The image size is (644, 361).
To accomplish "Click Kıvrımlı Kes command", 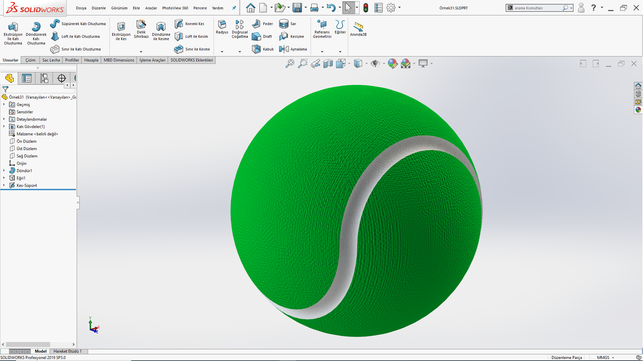I will pyautogui.click(x=189, y=24).
